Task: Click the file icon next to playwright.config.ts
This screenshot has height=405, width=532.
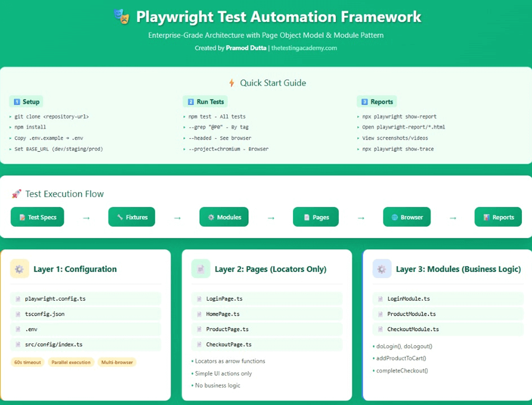Action: pos(18,299)
